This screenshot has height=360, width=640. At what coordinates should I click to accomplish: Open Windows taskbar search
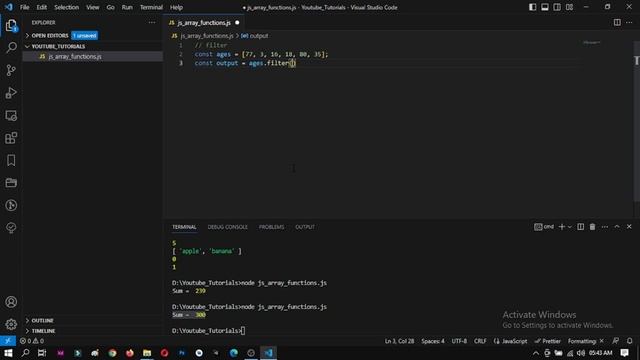pyautogui.click(x=25, y=353)
